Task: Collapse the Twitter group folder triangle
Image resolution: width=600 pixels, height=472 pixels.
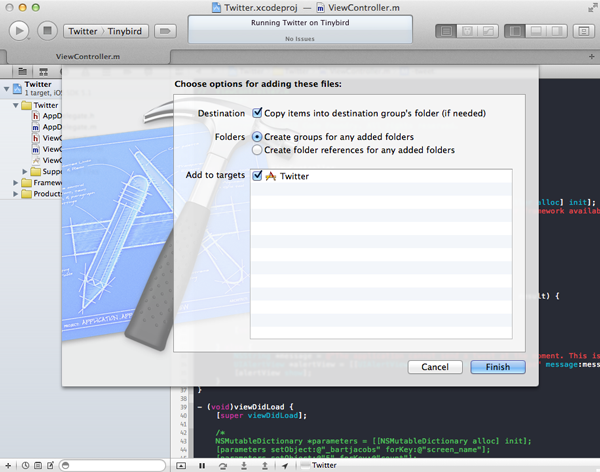Action: 16,105
